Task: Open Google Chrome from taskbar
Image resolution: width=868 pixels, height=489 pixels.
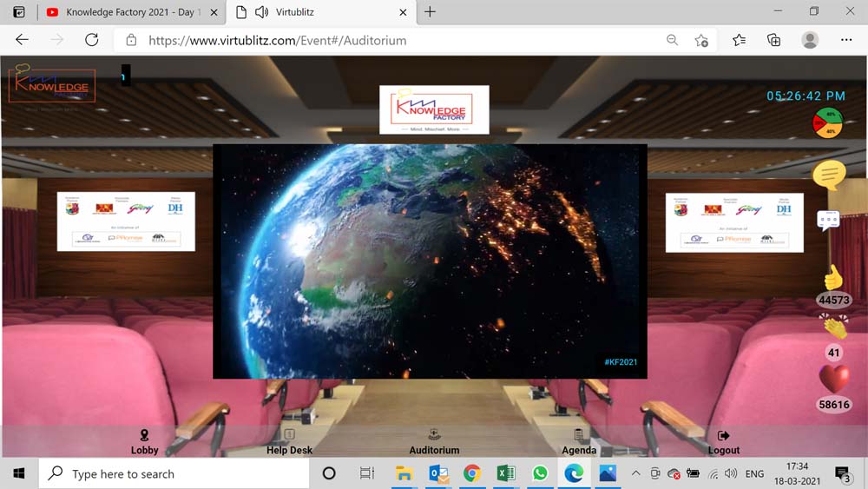Action: tap(472, 473)
